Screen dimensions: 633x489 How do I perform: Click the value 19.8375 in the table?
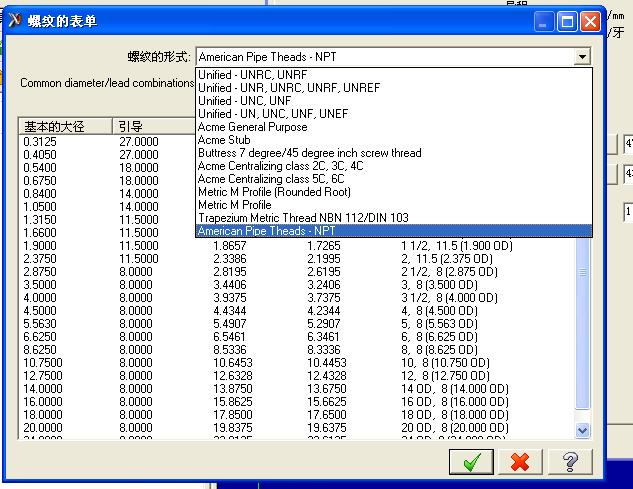point(233,427)
